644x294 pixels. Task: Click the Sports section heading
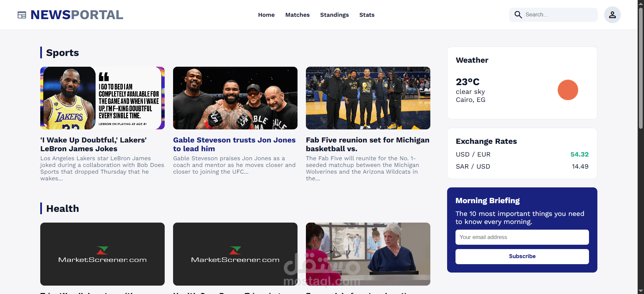pos(62,53)
